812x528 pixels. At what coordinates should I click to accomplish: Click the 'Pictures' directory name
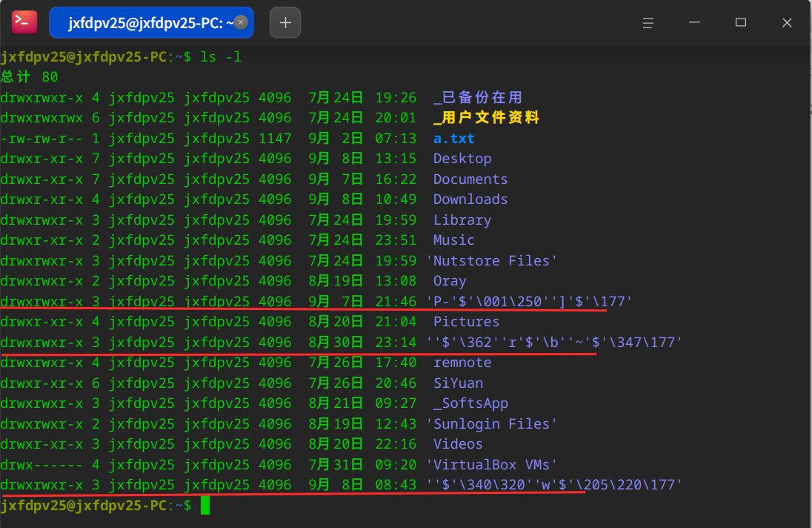[x=466, y=322]
